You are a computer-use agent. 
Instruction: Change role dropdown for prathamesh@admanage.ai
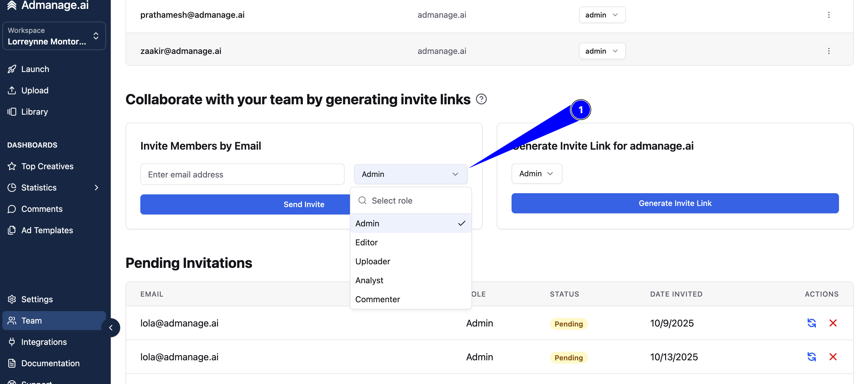point(602,15)
